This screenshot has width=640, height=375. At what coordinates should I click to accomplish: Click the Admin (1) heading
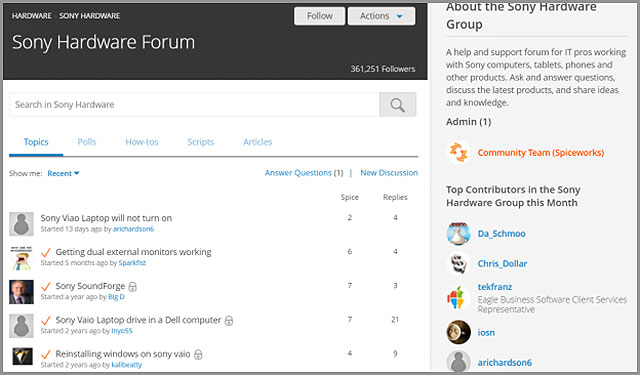click(469, 122)
